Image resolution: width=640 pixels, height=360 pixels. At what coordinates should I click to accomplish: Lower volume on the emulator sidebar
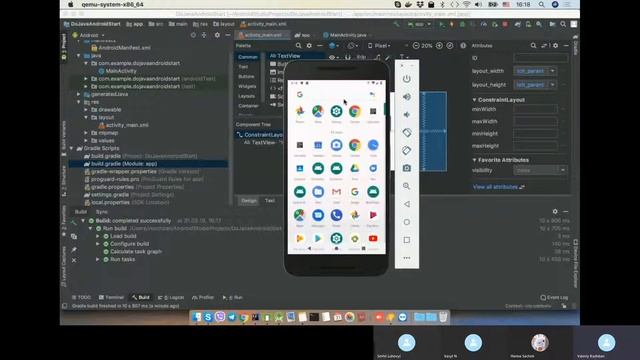[x=407, y=115]
